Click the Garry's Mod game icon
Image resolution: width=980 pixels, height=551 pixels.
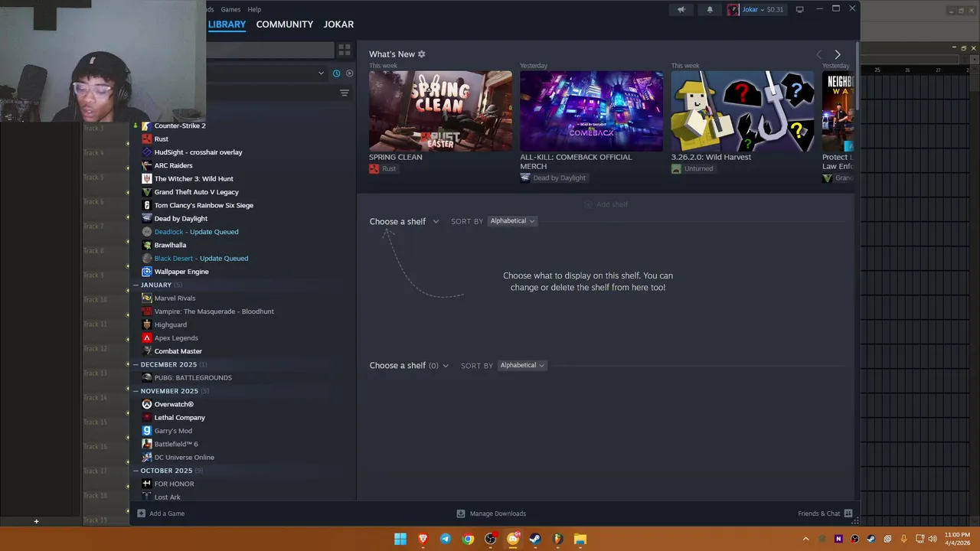(x=147, y=431)
